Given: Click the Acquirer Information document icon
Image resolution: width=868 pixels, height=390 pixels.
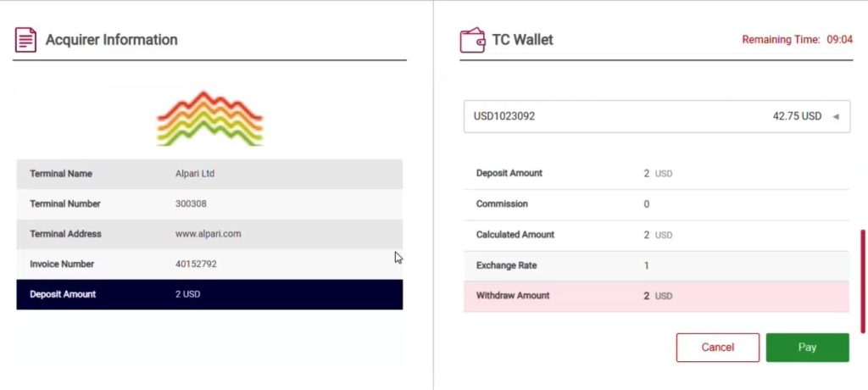Looking at the screenshot, I should point(25,40).
